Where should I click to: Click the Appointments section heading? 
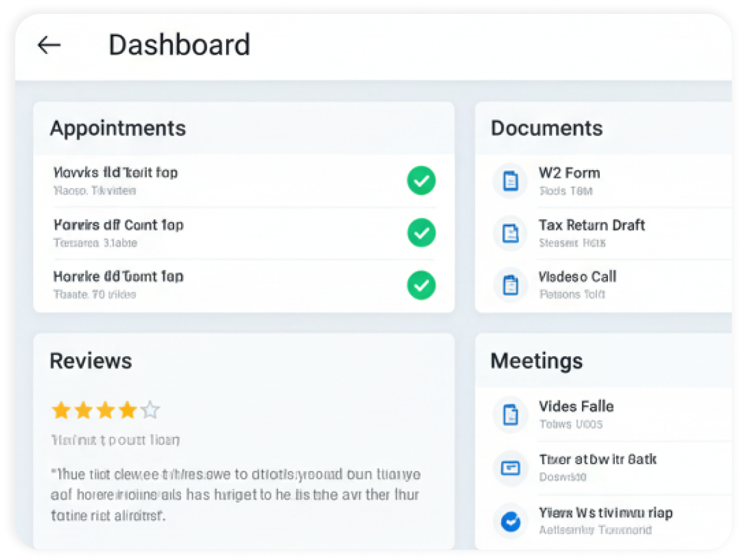[118, 128]
